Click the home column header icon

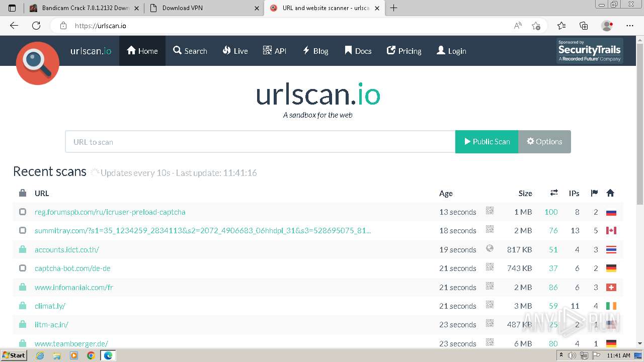[610, 193]
